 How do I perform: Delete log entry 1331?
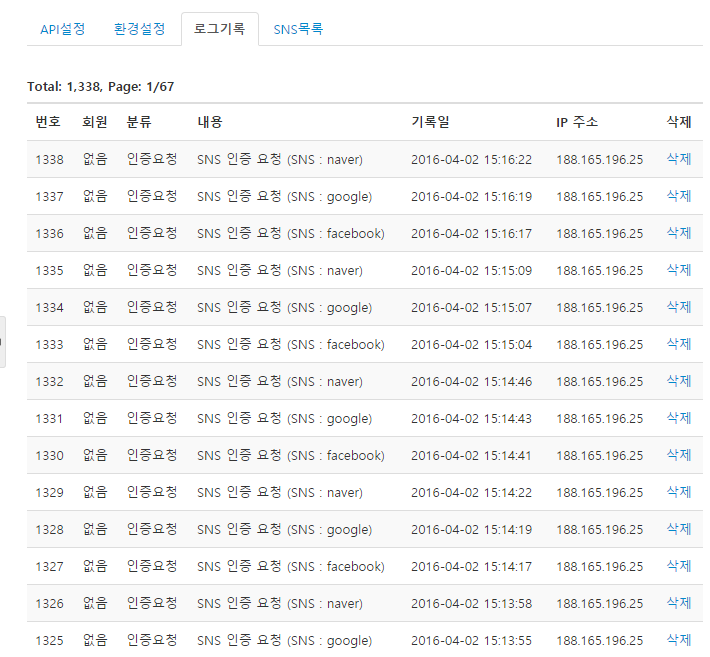(678, 418)
